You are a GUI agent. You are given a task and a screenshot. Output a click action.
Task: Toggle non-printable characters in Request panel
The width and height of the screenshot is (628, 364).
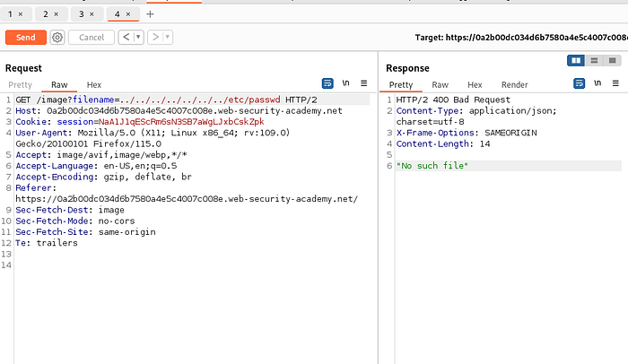click(x=346, y=83)
